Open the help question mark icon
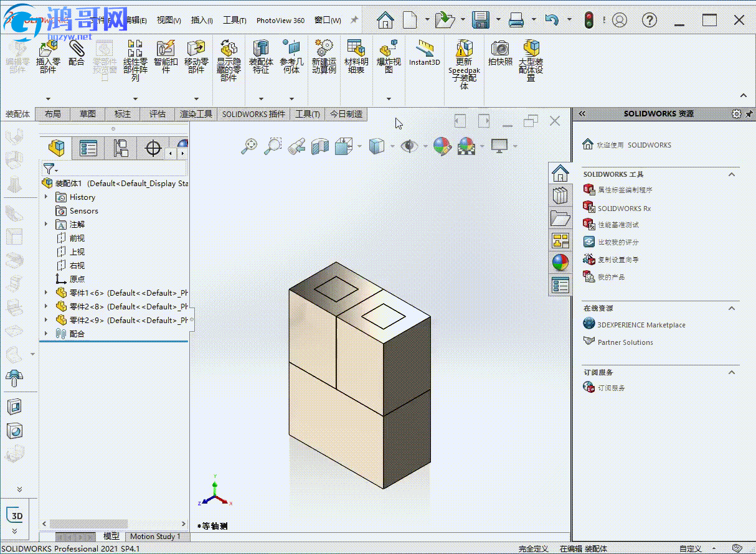The width and height of the screenshot is (756, 554). point(650,20)
